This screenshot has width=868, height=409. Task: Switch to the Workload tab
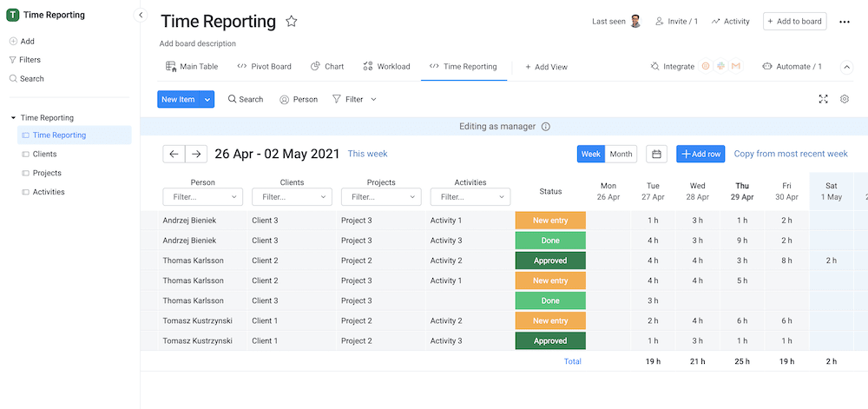[x=386, y=66]
